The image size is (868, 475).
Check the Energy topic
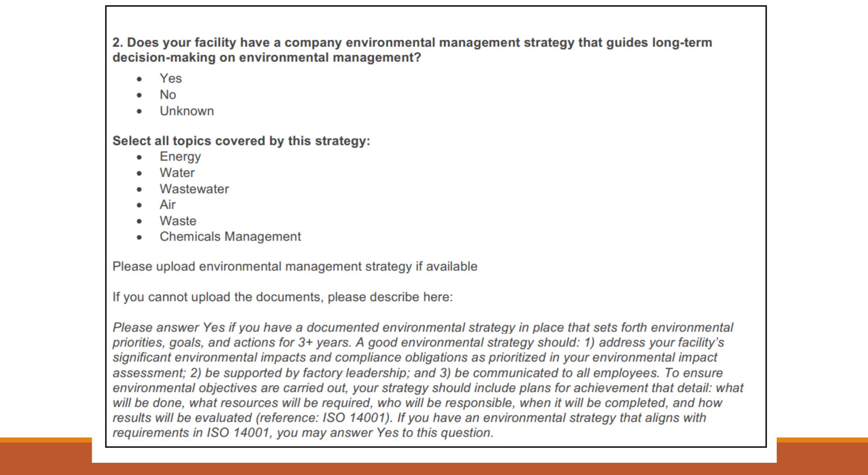180,157
